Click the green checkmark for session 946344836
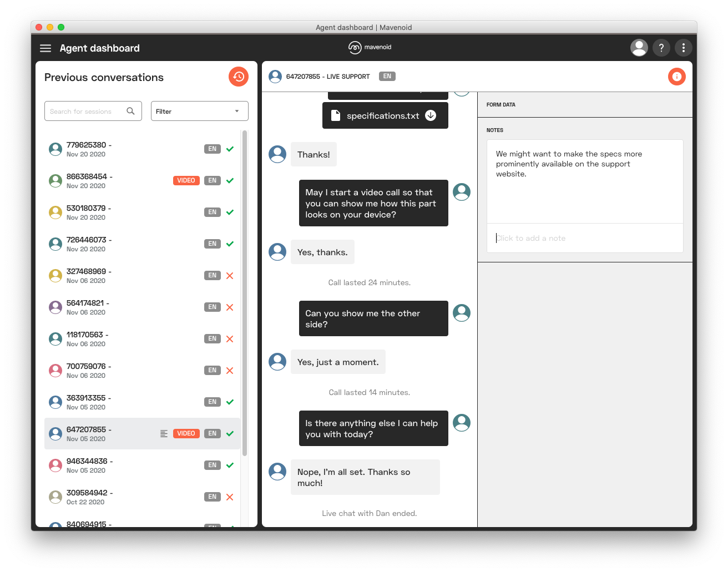The height and width of the screenshot is (572, 728). pos(230,465)
